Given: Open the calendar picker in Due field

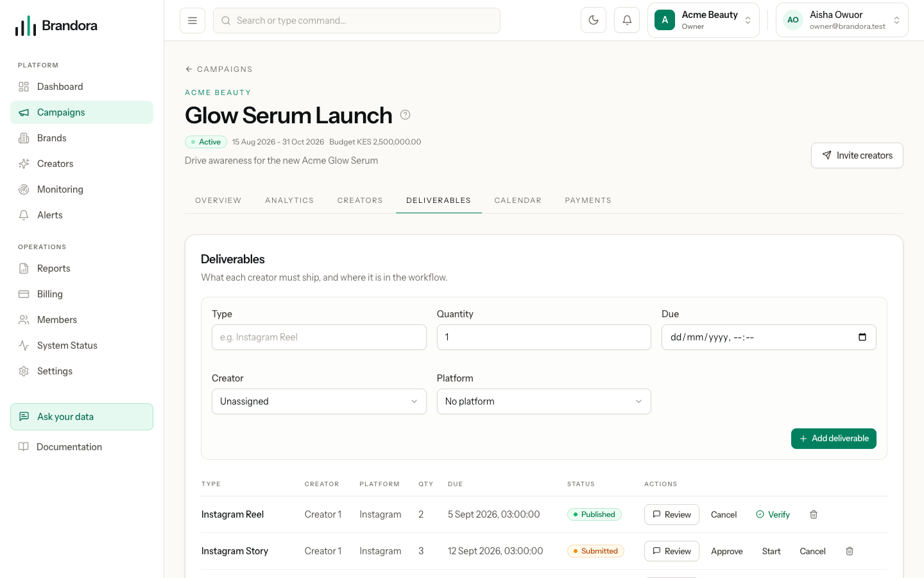Looking at the screenshot, I should [x=862, y=337].
